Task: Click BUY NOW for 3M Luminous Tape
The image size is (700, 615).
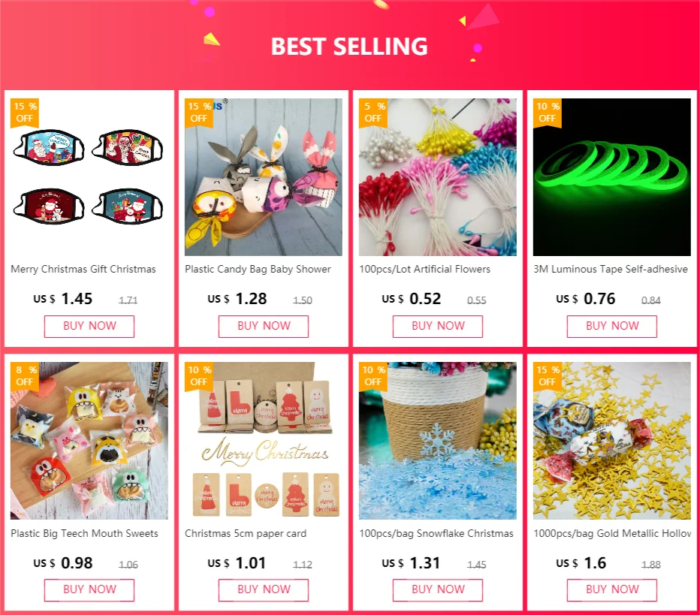Action: [612, 326]
